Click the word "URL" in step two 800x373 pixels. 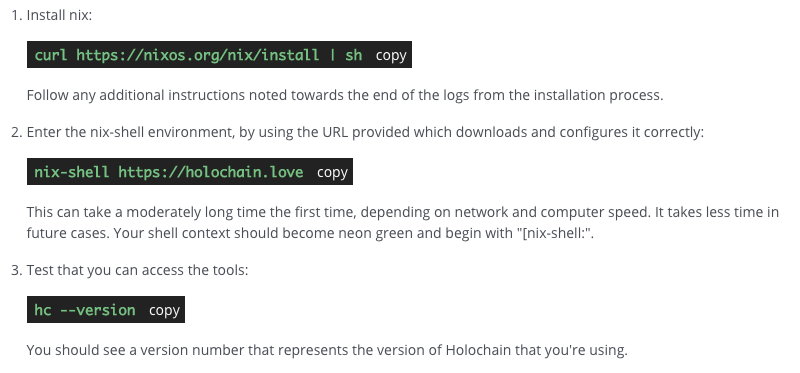pos(335,132)
